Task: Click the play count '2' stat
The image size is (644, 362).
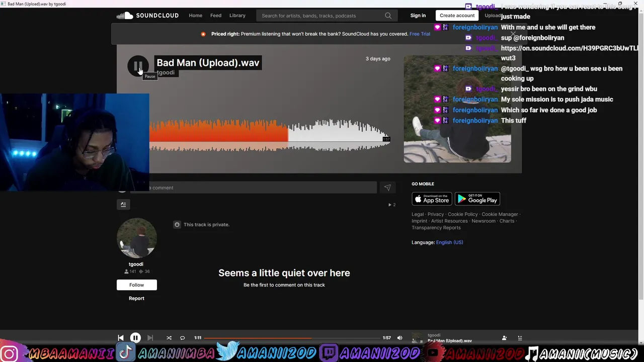Action: [x=392, y=205]
